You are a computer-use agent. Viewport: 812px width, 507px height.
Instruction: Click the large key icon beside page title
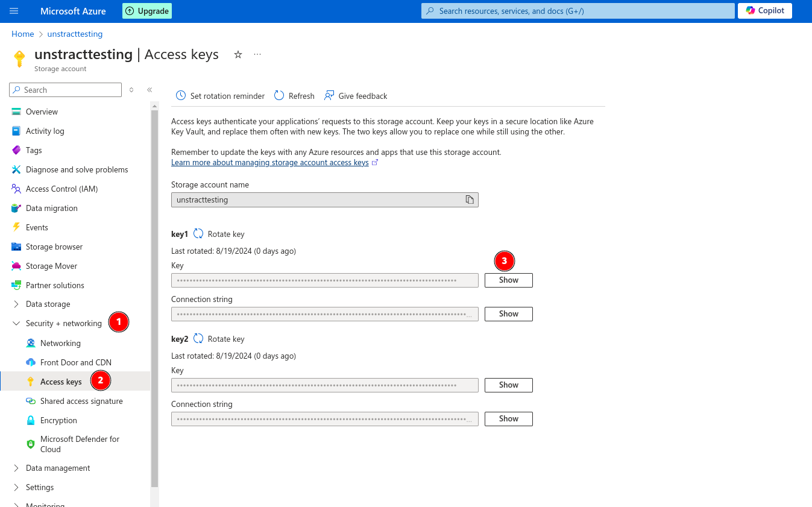click(x=19, y=58)
